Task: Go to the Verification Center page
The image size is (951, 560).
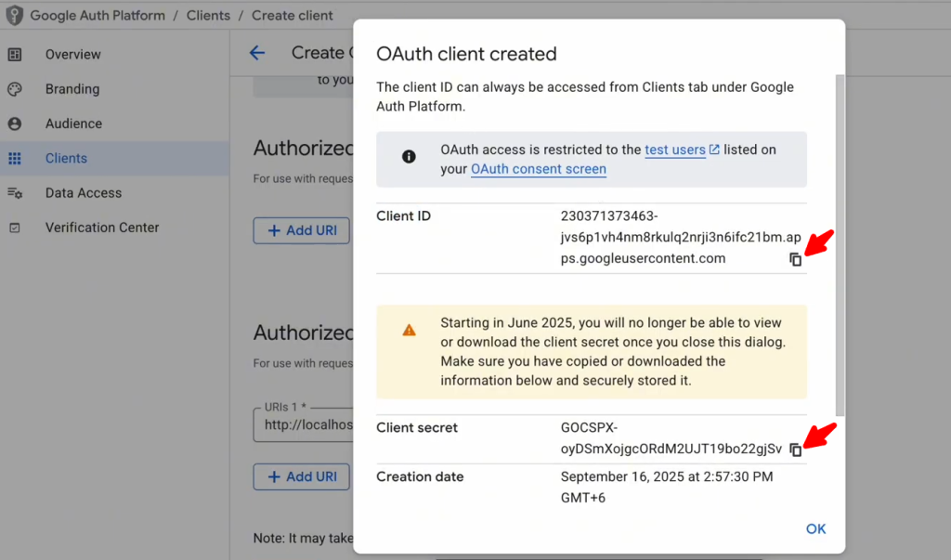Action: click(102, 228)
